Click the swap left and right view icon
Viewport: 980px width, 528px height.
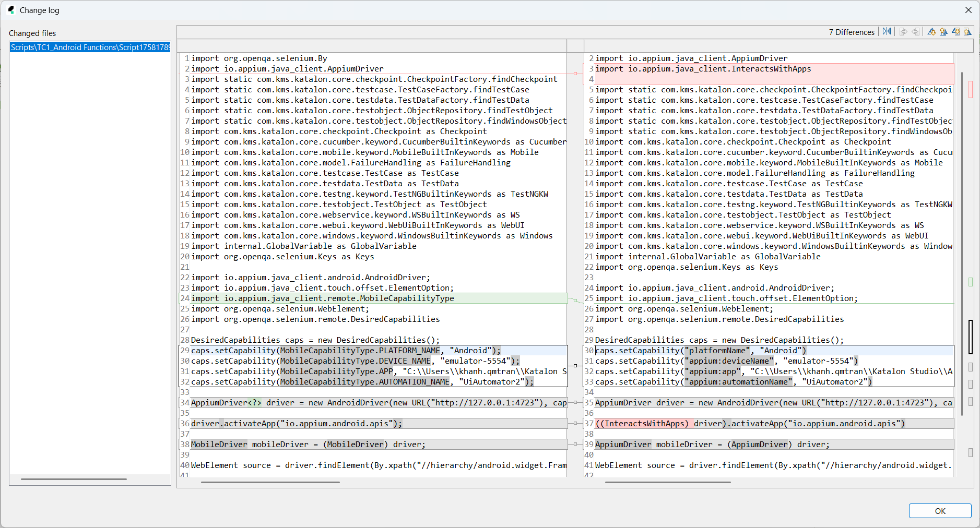(887, 32)
